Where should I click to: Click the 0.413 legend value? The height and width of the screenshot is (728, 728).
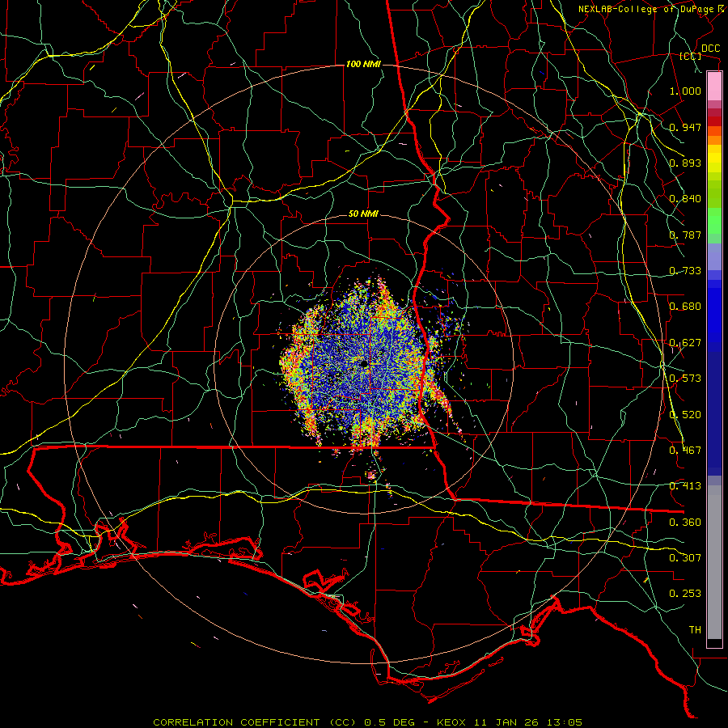coord(685,486)
